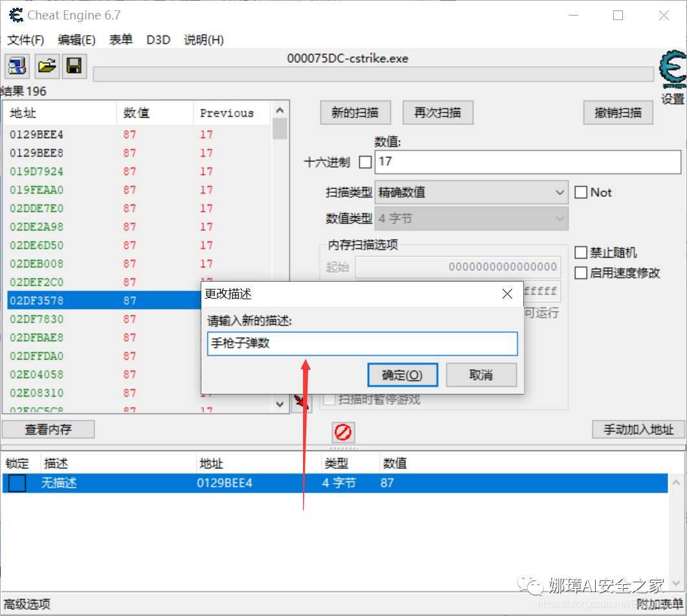The height and width of the screenshot is (616, 687).
Task: Open the 表单 menu
Action: tap(121, 40)
